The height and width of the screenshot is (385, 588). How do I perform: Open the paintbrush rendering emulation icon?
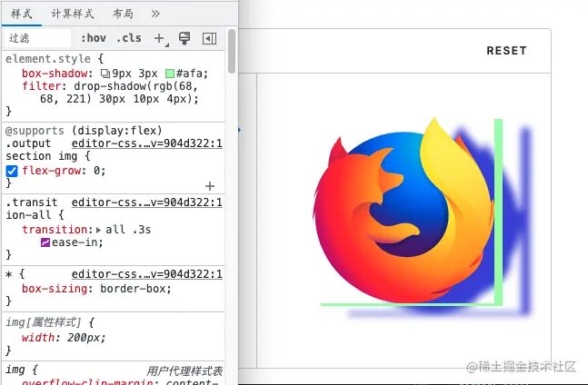coord(184,38)
